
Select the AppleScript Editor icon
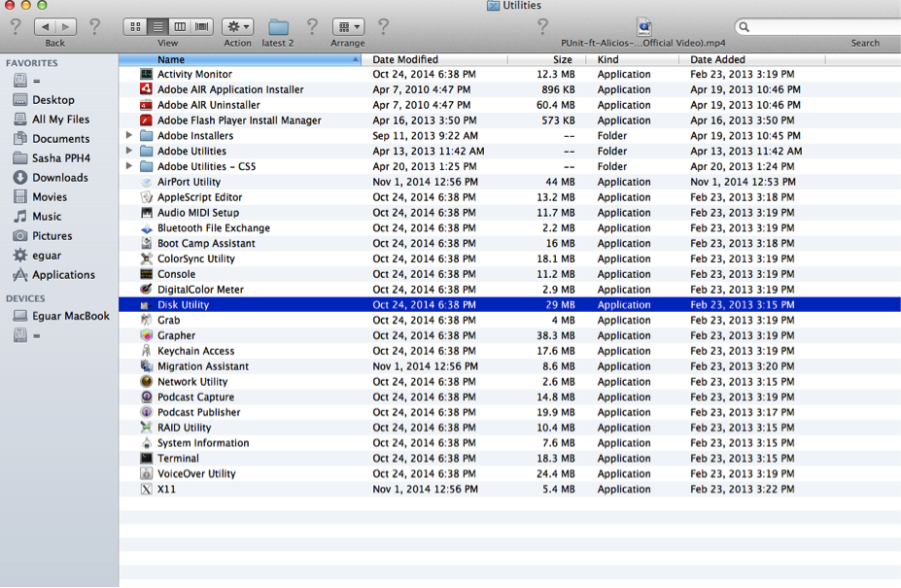tap(147, 197)
